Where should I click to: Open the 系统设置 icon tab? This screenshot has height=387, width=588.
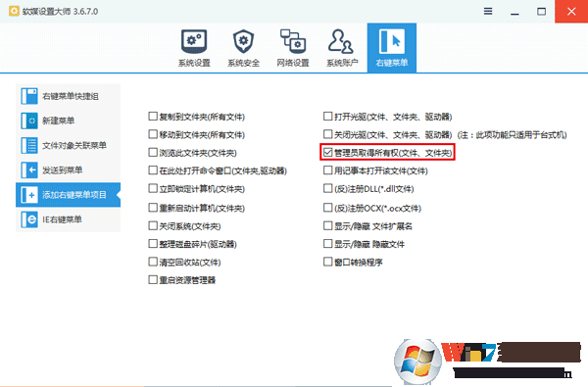194,48
